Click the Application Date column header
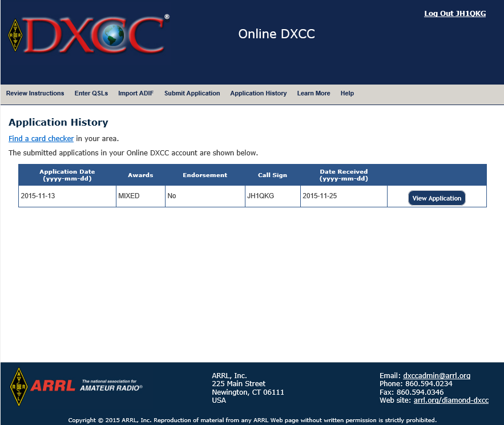The height and width of the screenshot is (425, 504). 67,175
